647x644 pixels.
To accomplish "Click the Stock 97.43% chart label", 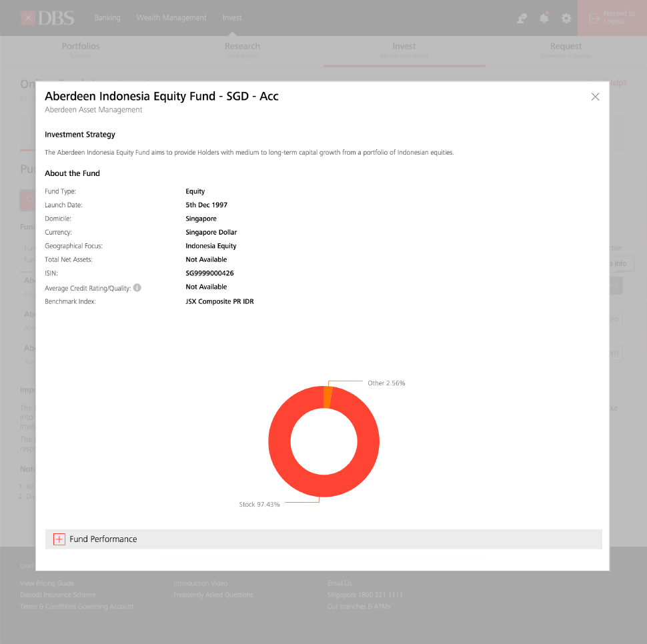I will click(259, 504).
